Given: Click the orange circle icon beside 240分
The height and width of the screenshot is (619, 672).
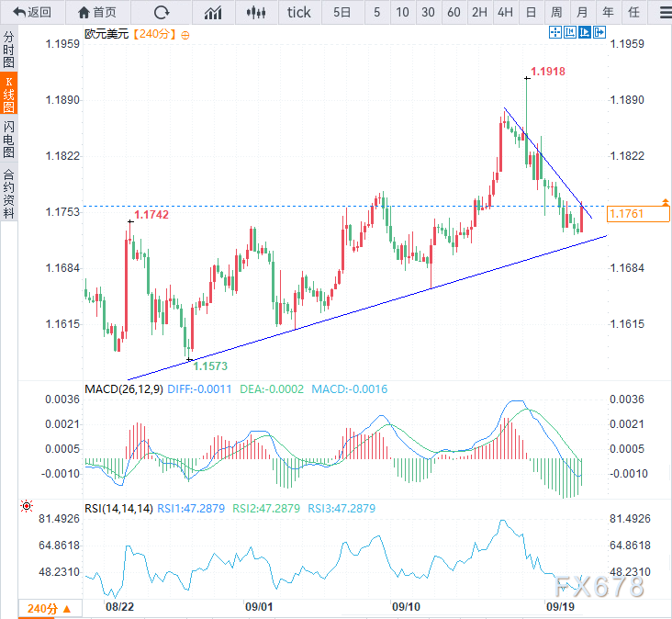Looking at the screenshot, I should pyautogui.click(x=185, y=35).
